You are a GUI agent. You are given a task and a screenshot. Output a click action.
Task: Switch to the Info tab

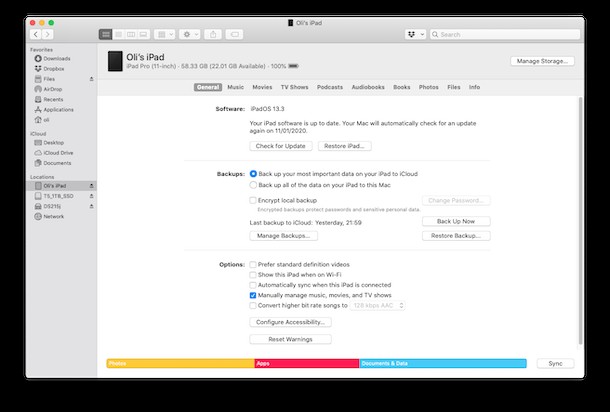tap(474, 87)
